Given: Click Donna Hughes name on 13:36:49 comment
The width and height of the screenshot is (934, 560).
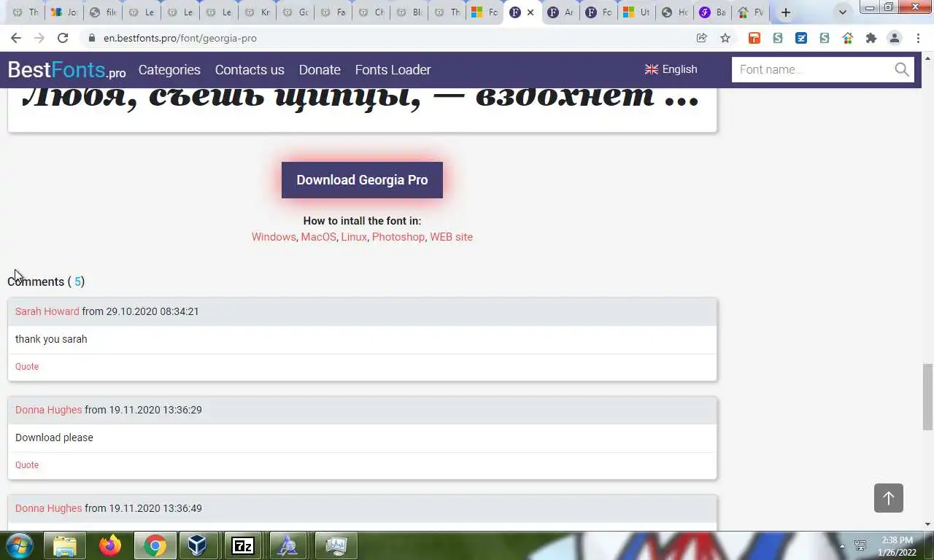Looking at the screenshot, I should 49,508.
